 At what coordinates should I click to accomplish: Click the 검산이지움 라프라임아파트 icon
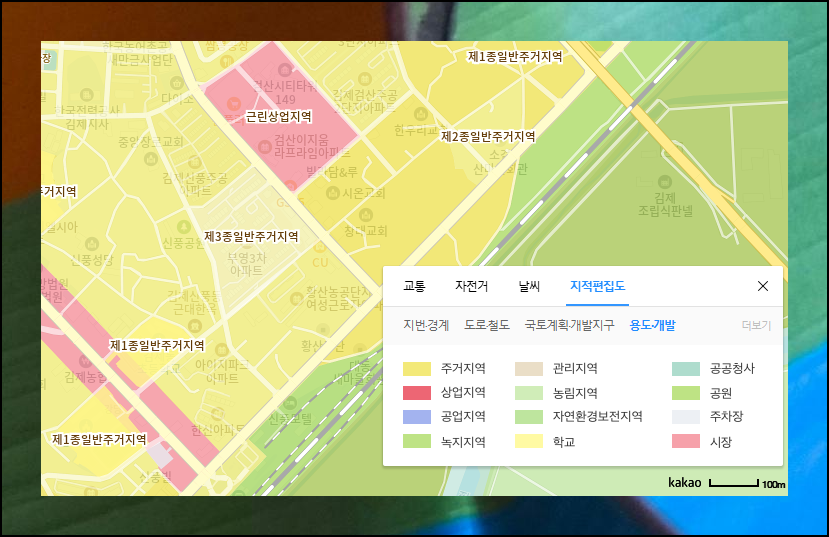tap(264, 146)
